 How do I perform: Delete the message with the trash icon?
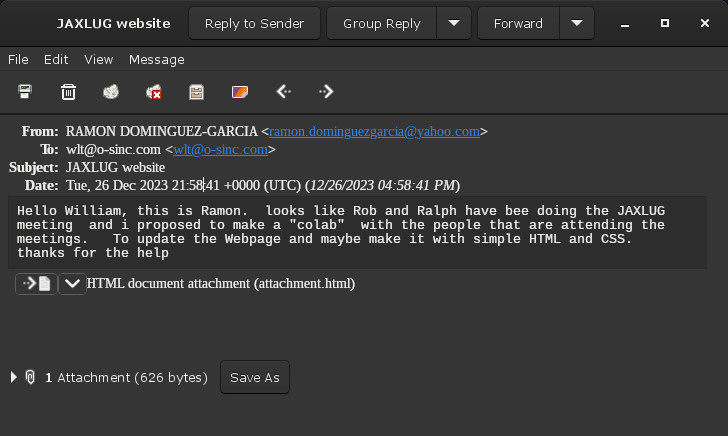68,91
